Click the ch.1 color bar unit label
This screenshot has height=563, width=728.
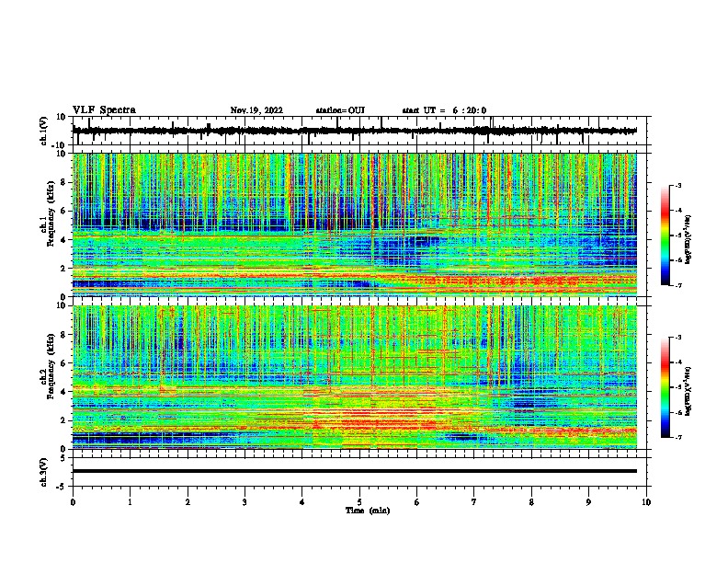pos(688,239)
